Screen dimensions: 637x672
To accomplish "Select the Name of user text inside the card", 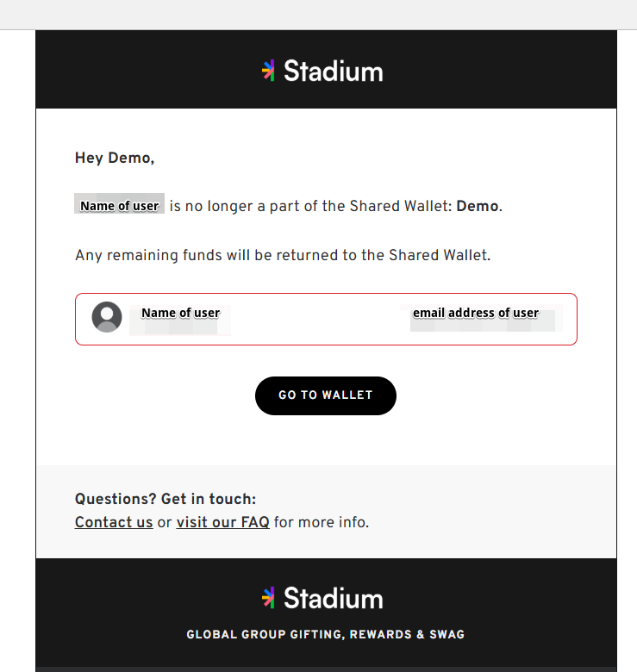I will pyautogui.click(x=180, y=314).
